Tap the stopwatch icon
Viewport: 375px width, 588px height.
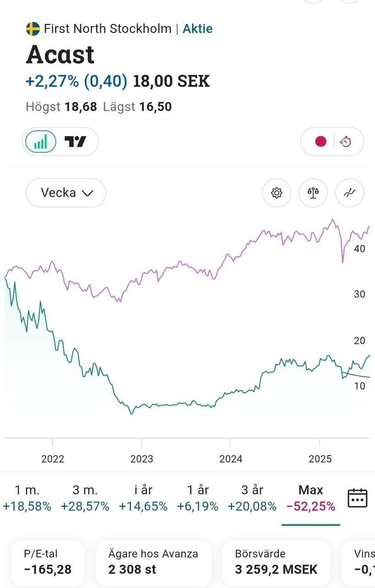pos(346,142)
